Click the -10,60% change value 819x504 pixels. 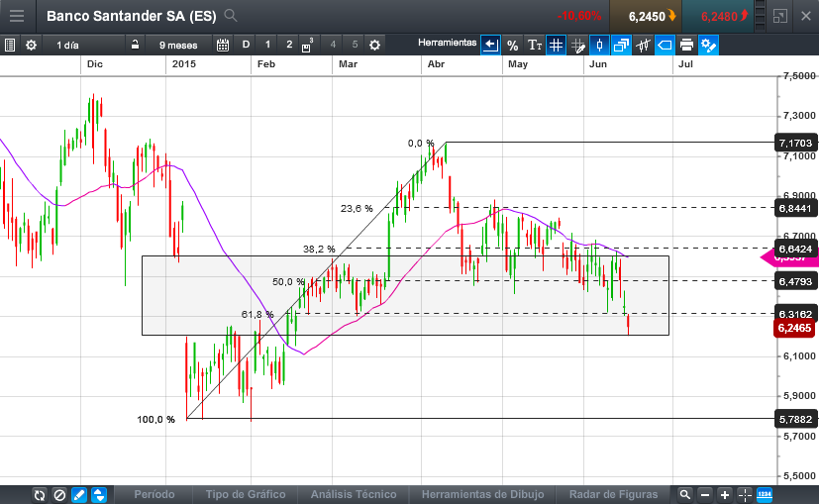click(x=578, y=16)
